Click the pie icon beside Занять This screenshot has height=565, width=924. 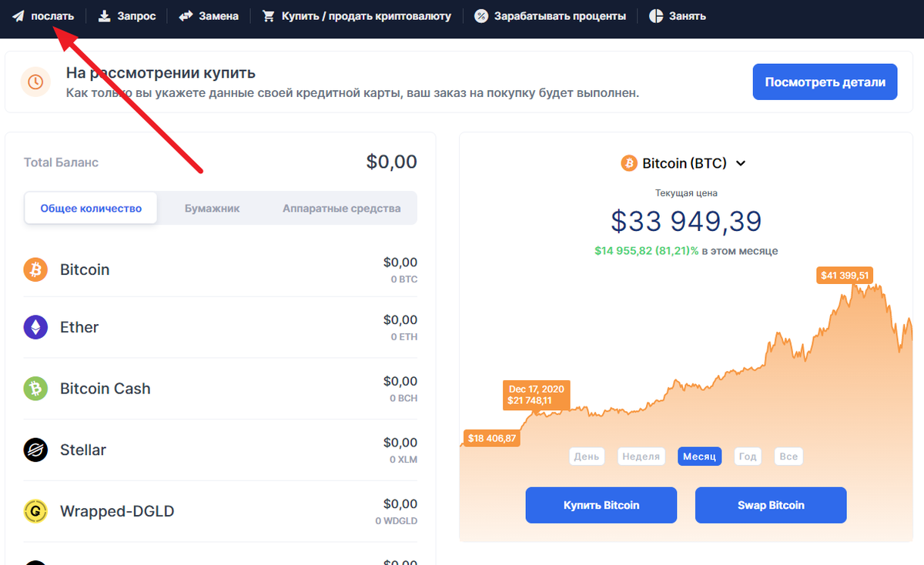pos(656,16)
